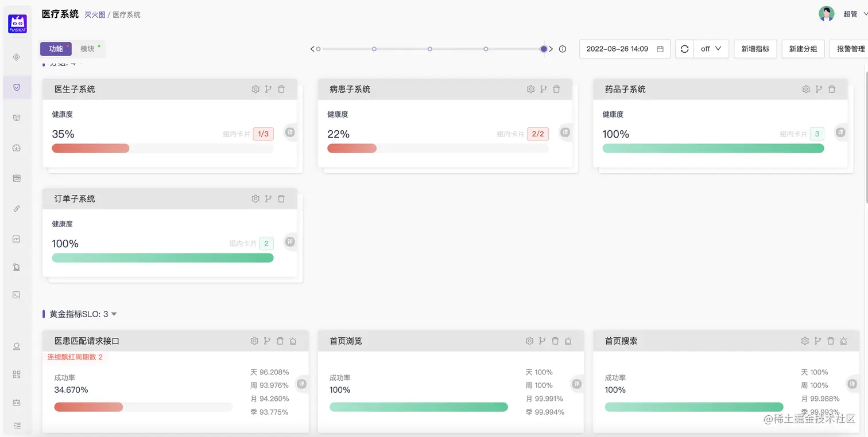Click the branch icon on 病患子系统 card
This screenshot has width=868, height=437.
[543, 89]
